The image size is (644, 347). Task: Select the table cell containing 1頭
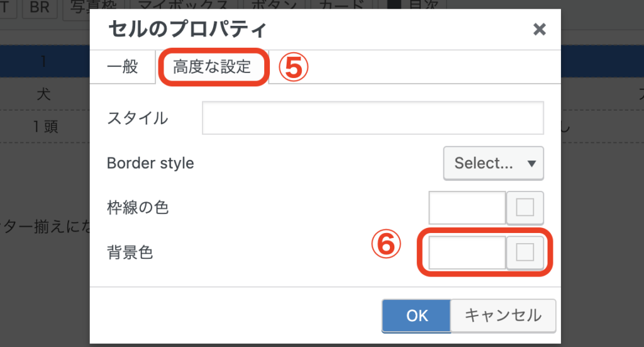click(44, 127)
